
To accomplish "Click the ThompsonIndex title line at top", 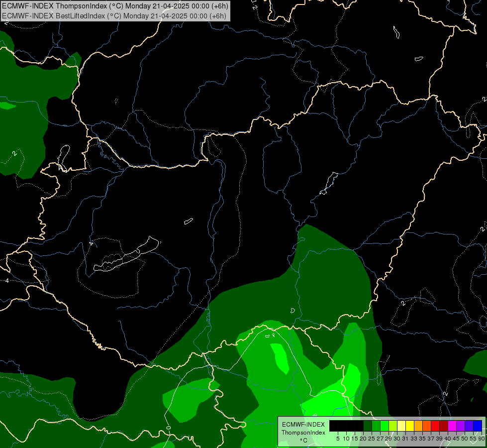I will click(x=115, y=6).
